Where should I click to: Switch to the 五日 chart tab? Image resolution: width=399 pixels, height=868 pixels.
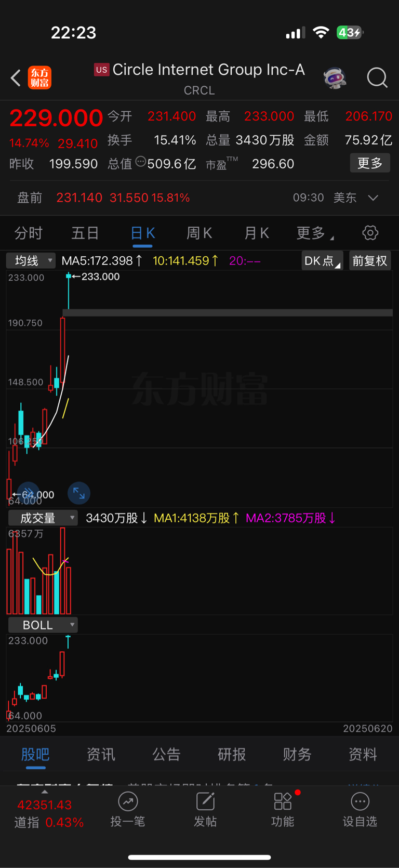[x=85, y=233]
